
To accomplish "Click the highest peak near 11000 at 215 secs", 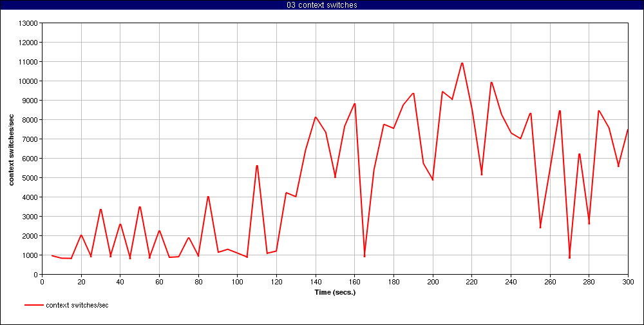I will click(462, 63).
